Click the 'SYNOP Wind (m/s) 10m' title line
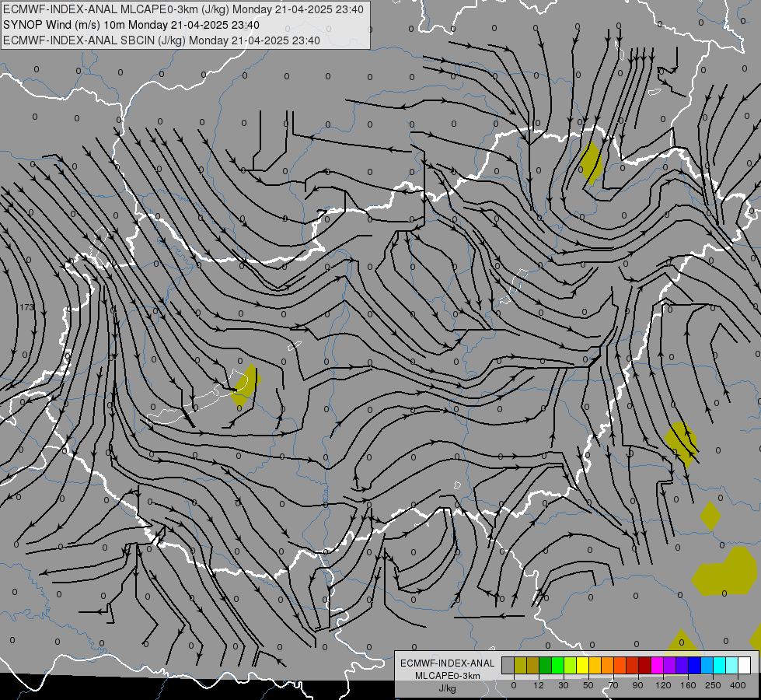The width and height of the screenshot is (761, 700). 131,25
